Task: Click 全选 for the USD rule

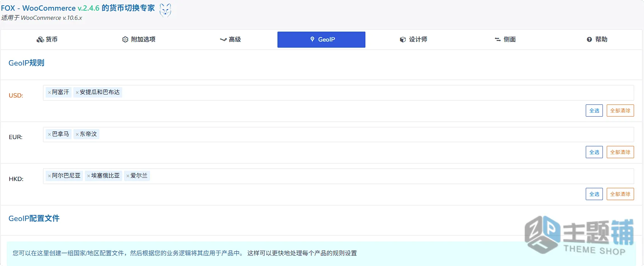Action: pyautogui.click(x=594, y=111)
